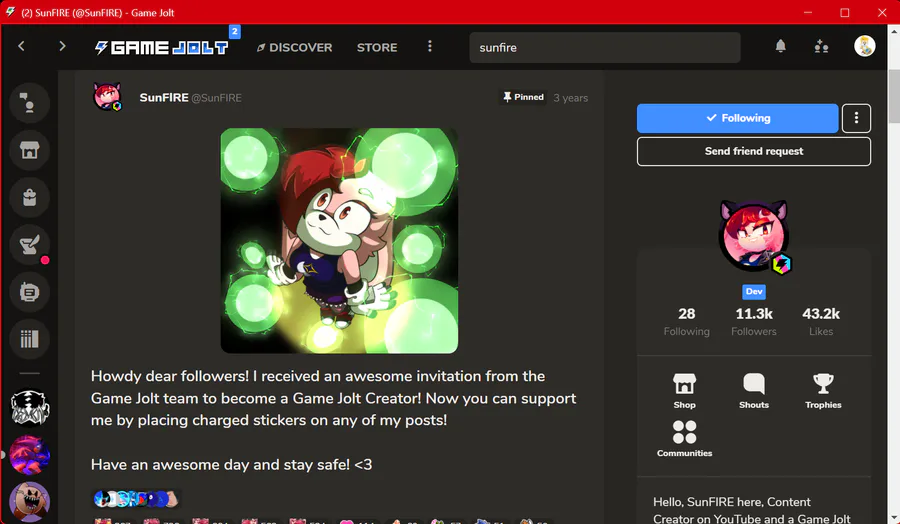Open the chat sidebar icon
This screenshot has width=900, height=524.
29,103
